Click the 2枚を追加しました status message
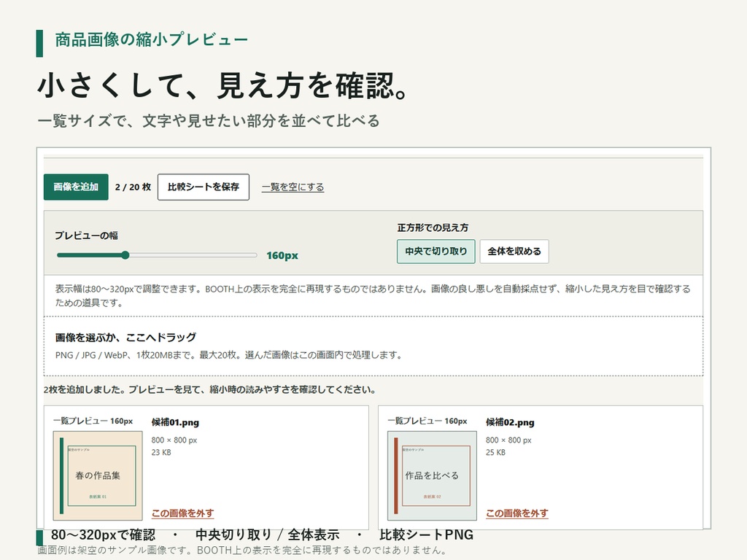The width and height of the screenshot is (747, 560). click(209, 389)
